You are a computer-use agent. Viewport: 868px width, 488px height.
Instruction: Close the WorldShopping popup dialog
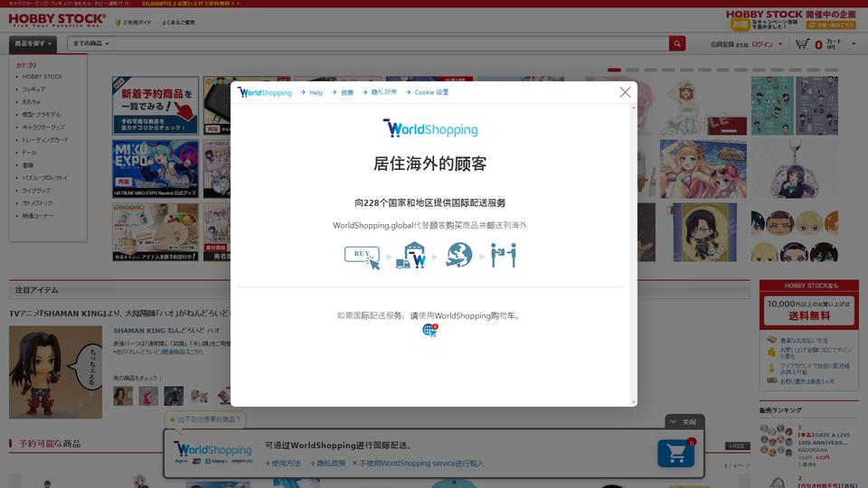[625, 92]
